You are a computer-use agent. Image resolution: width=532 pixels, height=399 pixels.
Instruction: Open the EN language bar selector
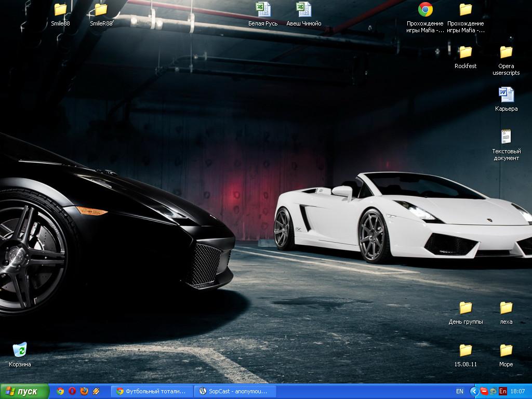point(460,391)
